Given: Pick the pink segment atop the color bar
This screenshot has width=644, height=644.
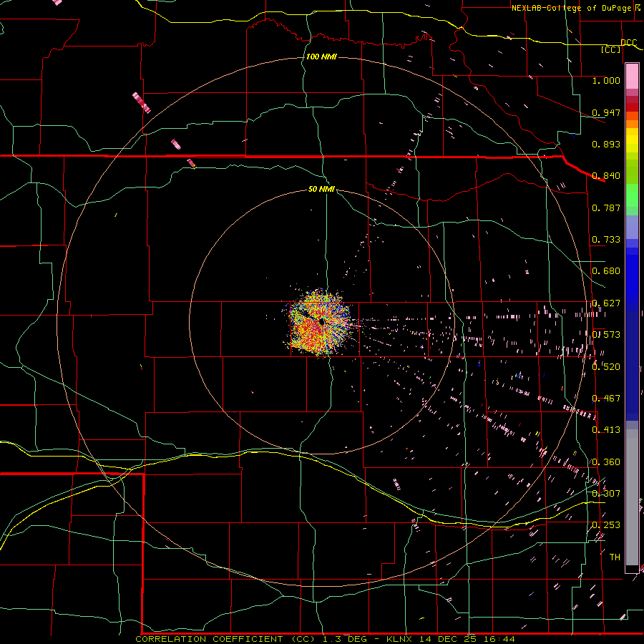Looking at the screenshot, I should pos(632,76).
